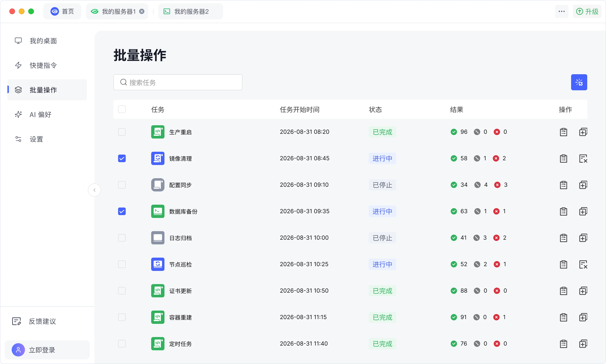Open AI 偏好 in the sidebar

(x=47, y=114)
